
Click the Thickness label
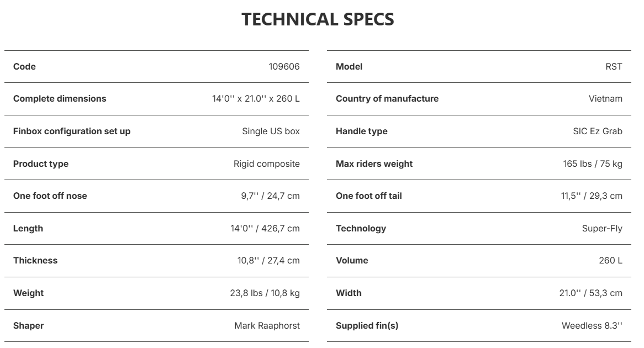tap(35, 261)
